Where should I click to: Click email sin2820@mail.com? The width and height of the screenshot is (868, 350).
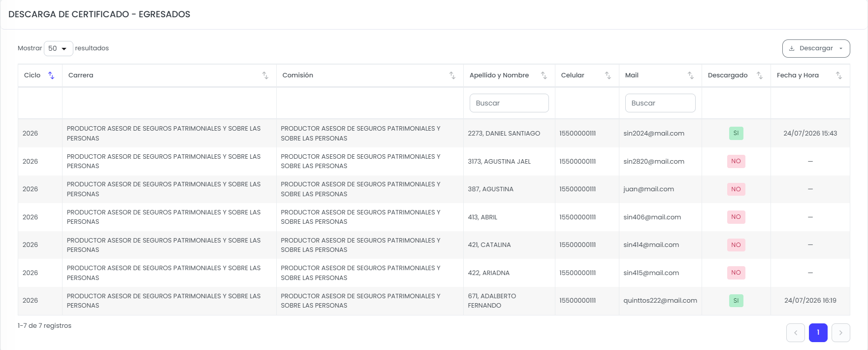tap(654, 162)
